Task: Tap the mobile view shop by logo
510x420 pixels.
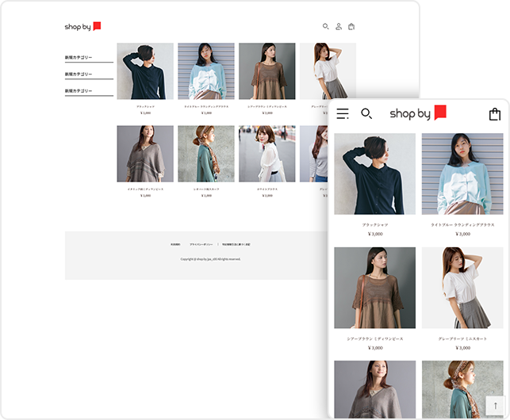Action: pos(418,113)
